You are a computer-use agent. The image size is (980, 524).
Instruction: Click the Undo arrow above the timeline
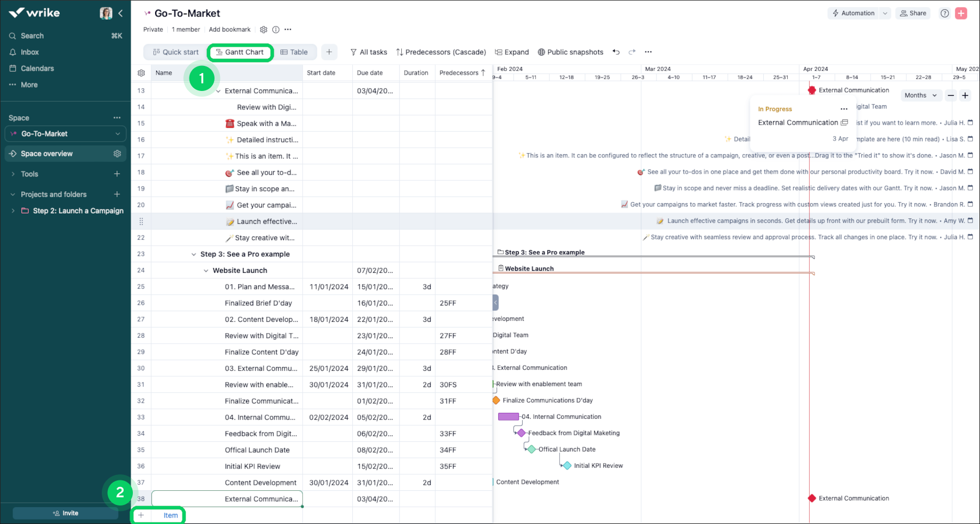[616, 52]
